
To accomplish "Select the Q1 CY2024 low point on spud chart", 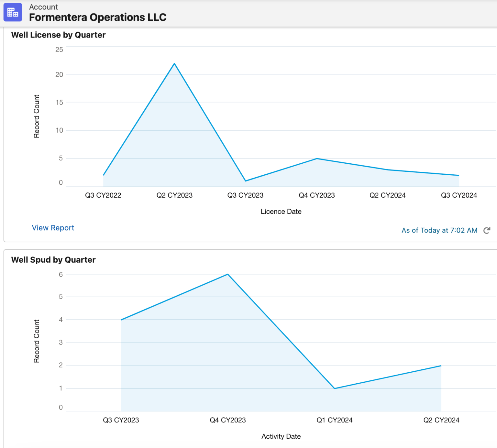I will click(x=334, y=388).
